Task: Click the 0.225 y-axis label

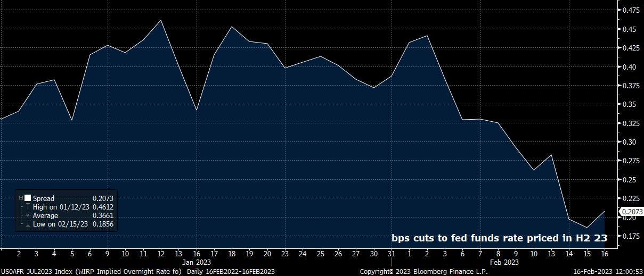Action: click(631, 198)
